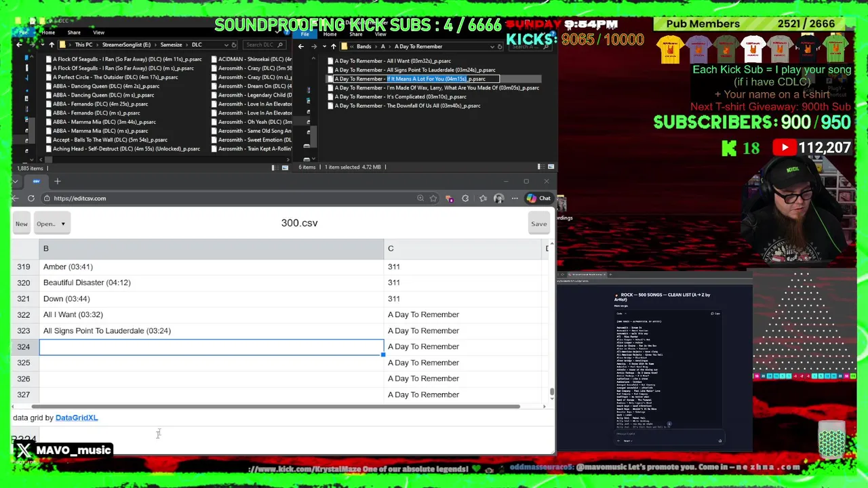Click the active empty cell B324
Viewport: 868px width, 488px height.
click(x=212, y=346)
